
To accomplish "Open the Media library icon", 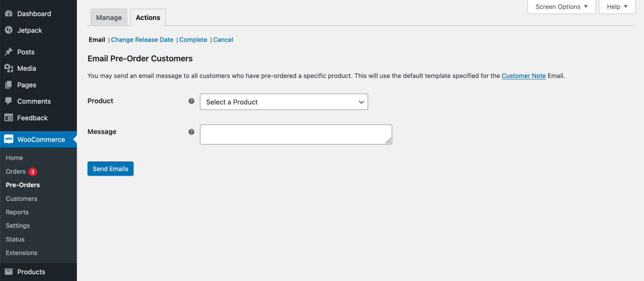I will click(x=9, y=68).
